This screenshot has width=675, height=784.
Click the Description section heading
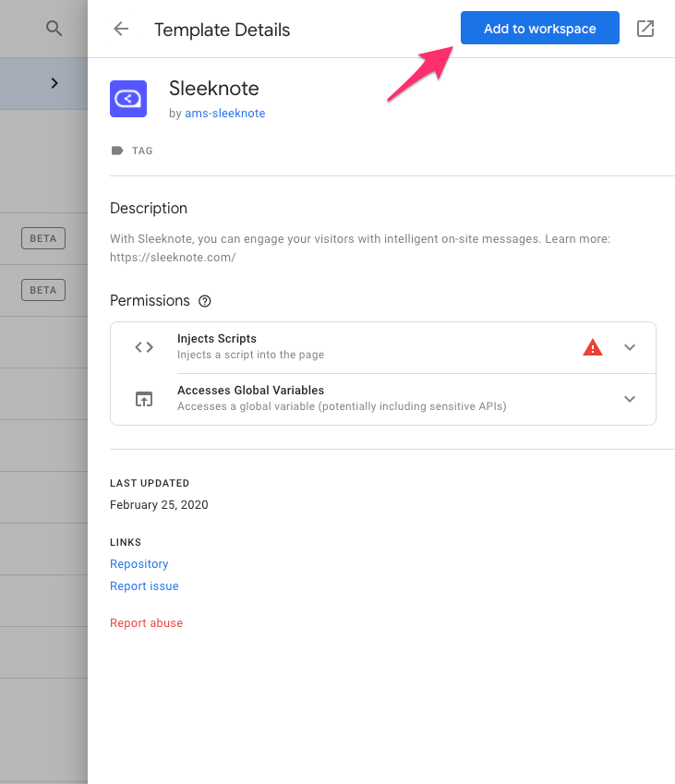click(149, 208)
